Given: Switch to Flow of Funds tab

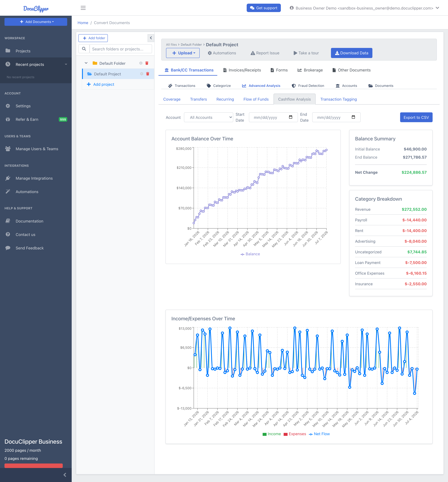Looking at the screenshot, I should tap(256, 99).
